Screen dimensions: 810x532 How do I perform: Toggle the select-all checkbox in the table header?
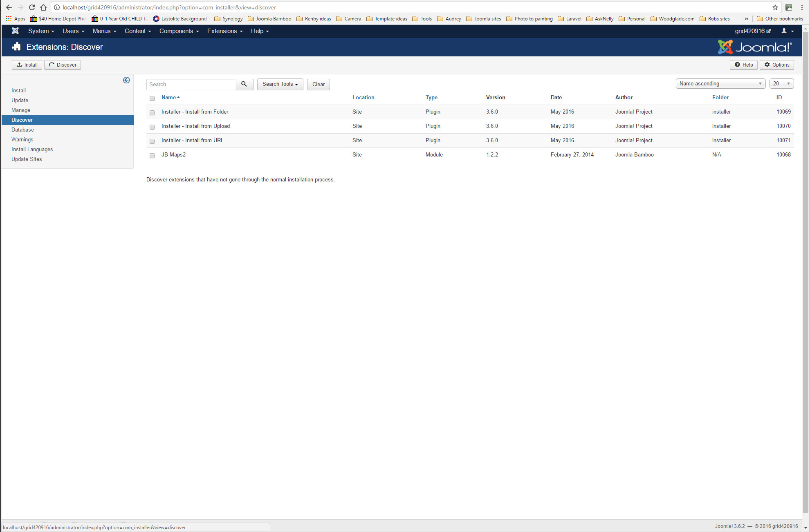[152, 98]
